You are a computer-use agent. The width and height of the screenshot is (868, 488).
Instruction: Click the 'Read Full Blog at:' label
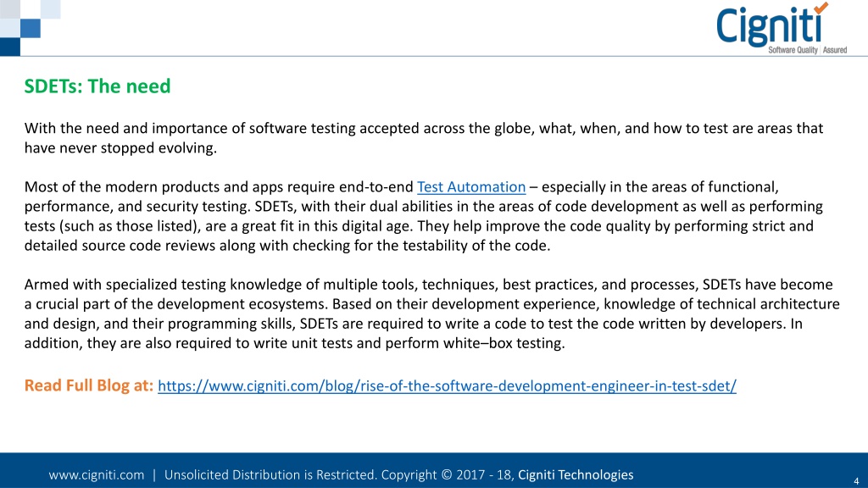pyautogui.click(x=88, y=385)
